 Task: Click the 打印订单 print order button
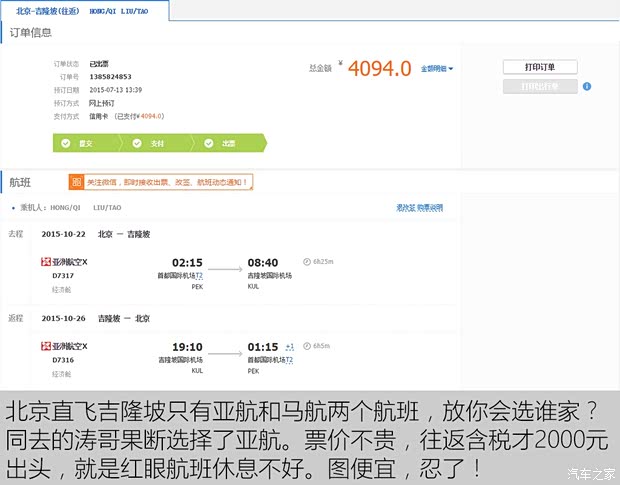pyautogui.click(x=540, y=67)
